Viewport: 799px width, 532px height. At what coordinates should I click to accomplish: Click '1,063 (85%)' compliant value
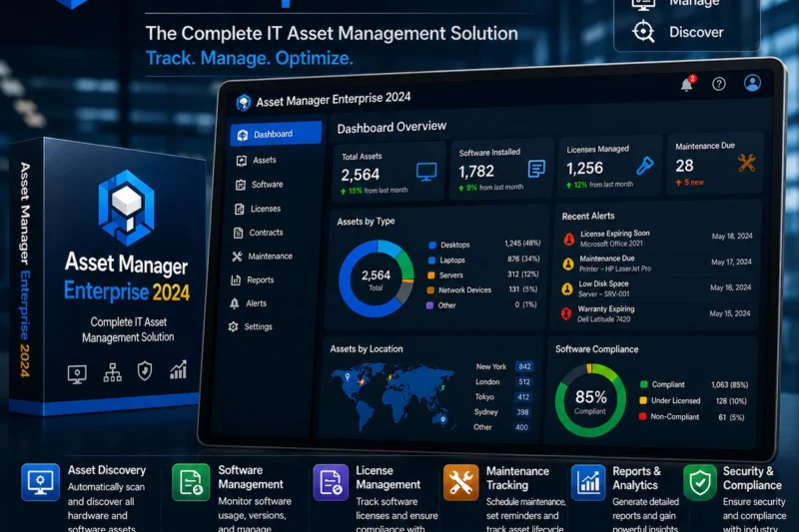pos(730,385)
